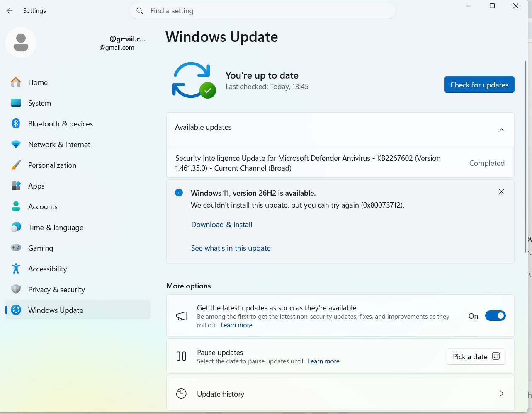
Task: Click the back arrow in Settings title bar
Action: [x=10, y=11]
